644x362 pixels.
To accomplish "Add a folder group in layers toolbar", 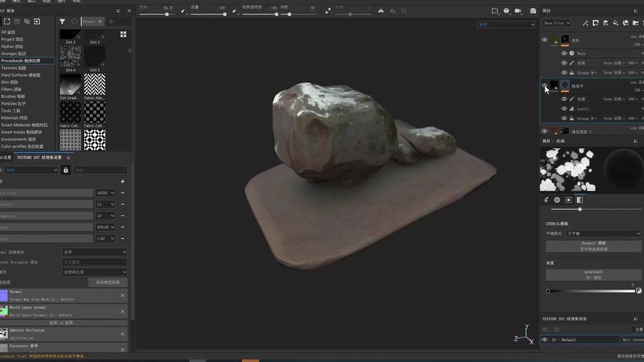I will tap(635, 23).
